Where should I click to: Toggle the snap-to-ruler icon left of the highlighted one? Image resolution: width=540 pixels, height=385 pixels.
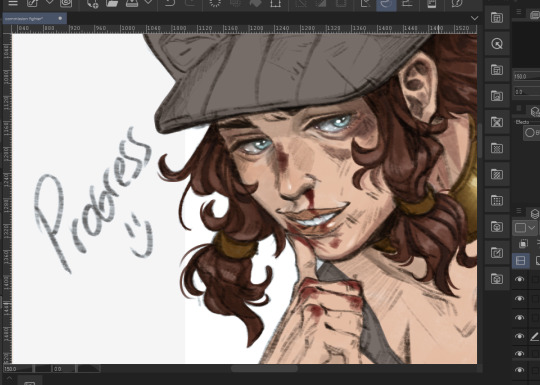pos(366,3)
